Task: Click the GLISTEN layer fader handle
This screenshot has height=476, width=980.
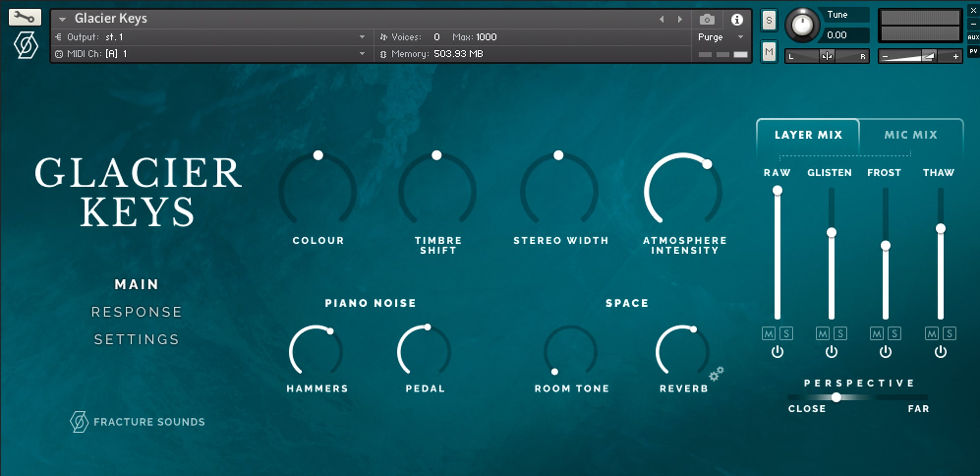Action: (831, 233)
